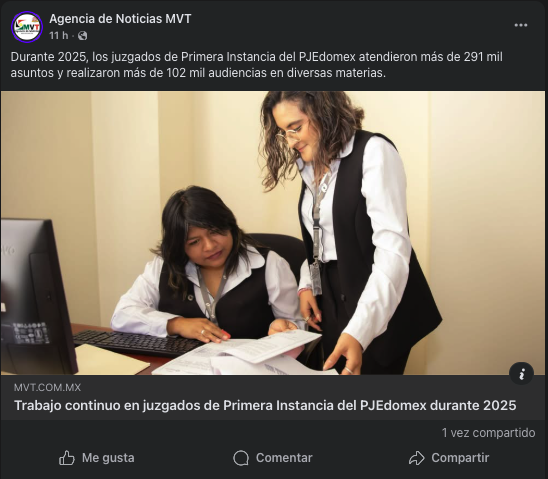This screenshot has height=479, width=548.
Task: Click the info icon on link preview
Action: click(521, 373)
